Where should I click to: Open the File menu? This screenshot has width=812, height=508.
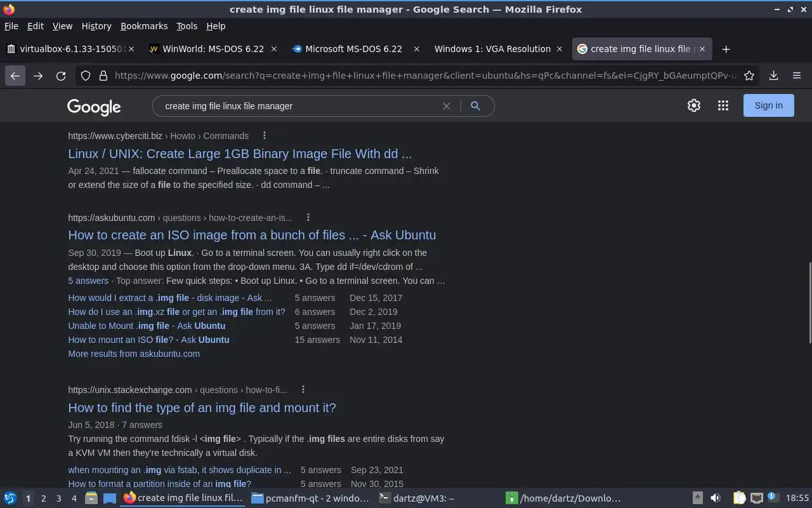point(11,26)
